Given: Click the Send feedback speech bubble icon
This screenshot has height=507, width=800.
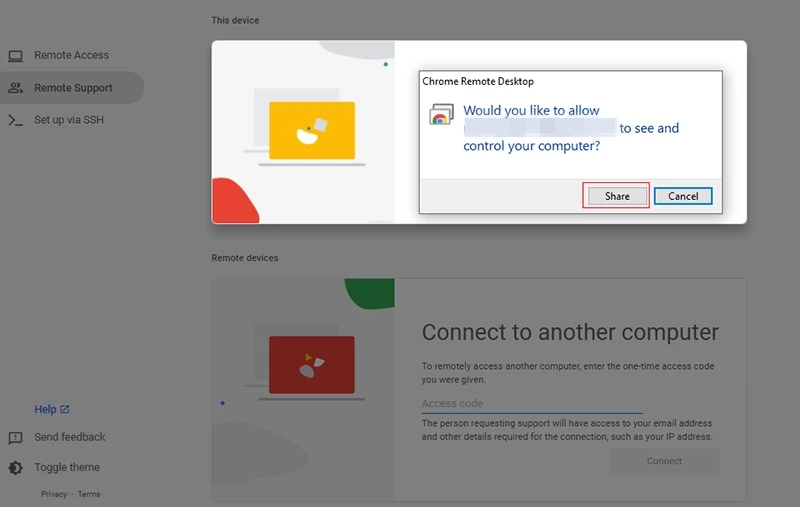Looking at the screenshot, I should pyautogui.click(x=15, y=438).
